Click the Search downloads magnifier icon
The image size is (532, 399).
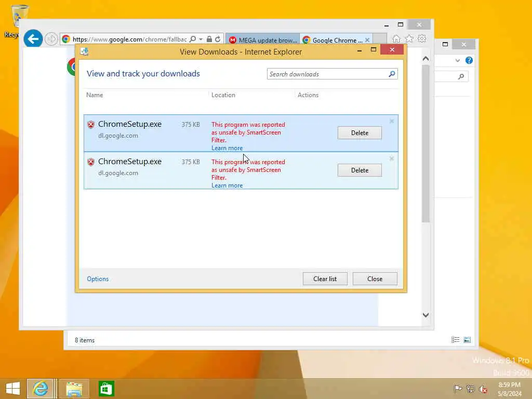[x=392, y=74]
